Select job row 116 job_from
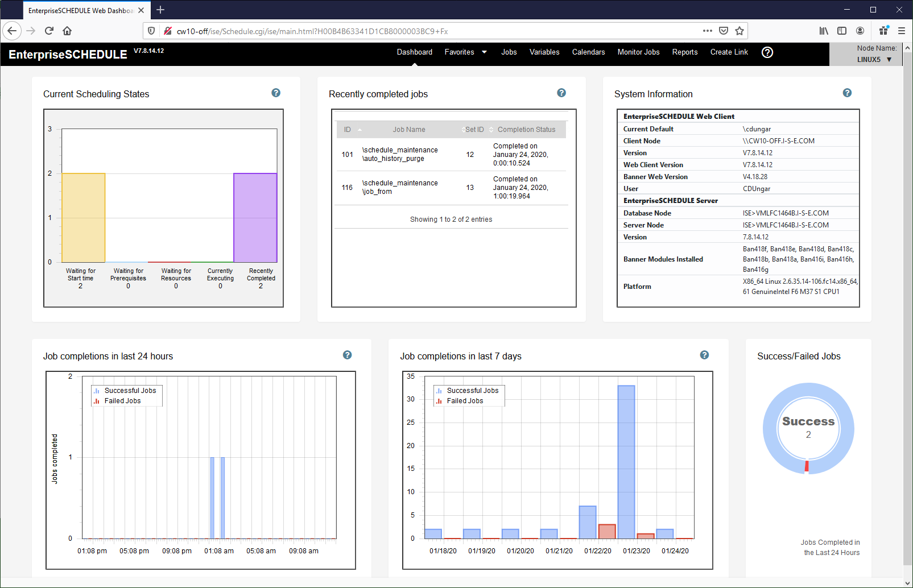This screenshot has height=588, width=913. click(452, 188)
